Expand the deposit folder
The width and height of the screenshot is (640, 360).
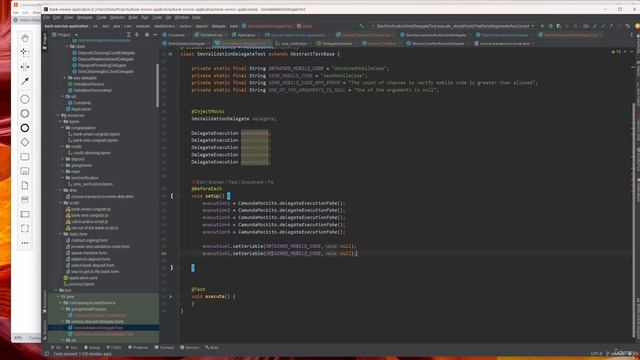62,159
